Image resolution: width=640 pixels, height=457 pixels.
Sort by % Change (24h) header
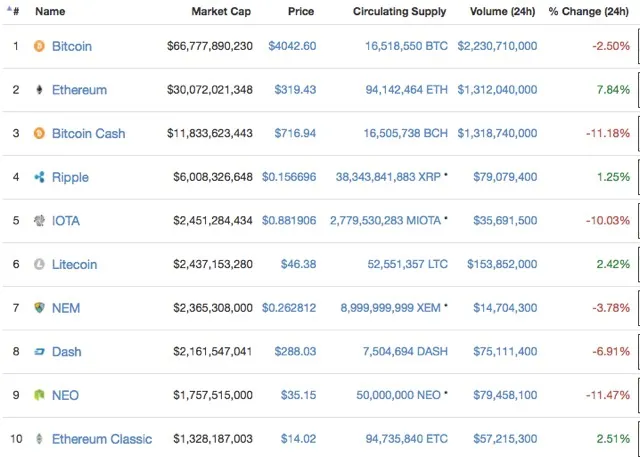(589, 11)
